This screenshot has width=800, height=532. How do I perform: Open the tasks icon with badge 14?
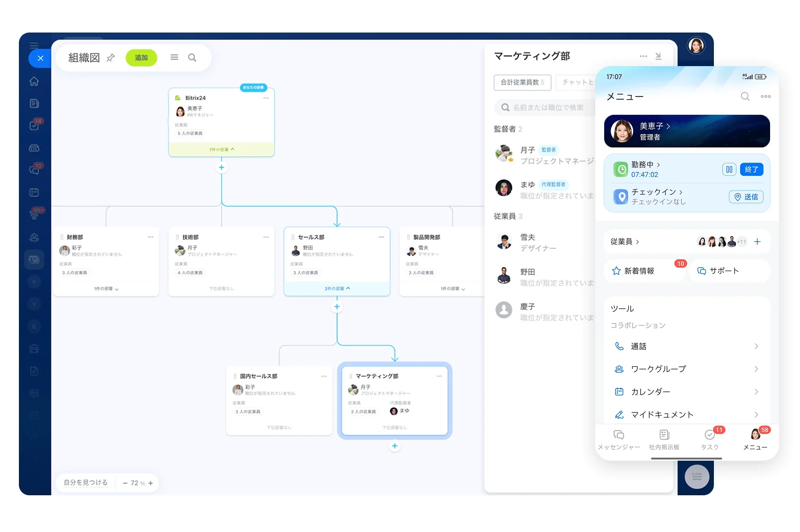pyautogui.click(x=34, y=125)
